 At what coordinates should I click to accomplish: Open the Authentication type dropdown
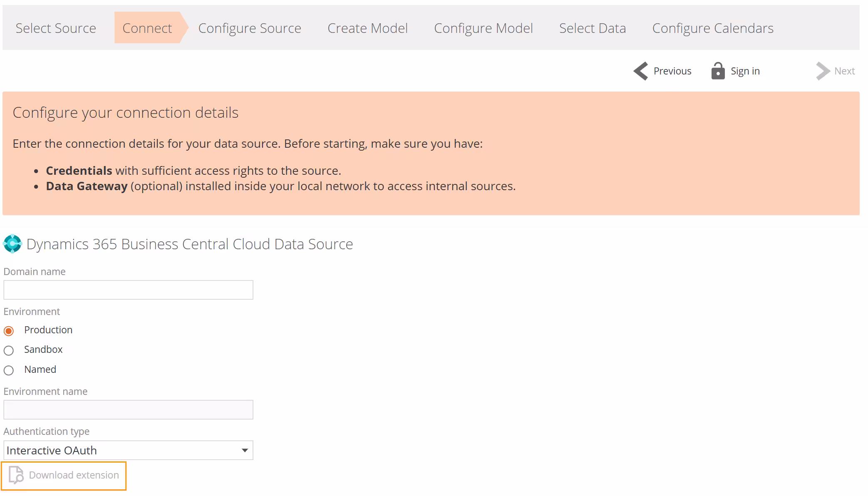pos(128,450)
